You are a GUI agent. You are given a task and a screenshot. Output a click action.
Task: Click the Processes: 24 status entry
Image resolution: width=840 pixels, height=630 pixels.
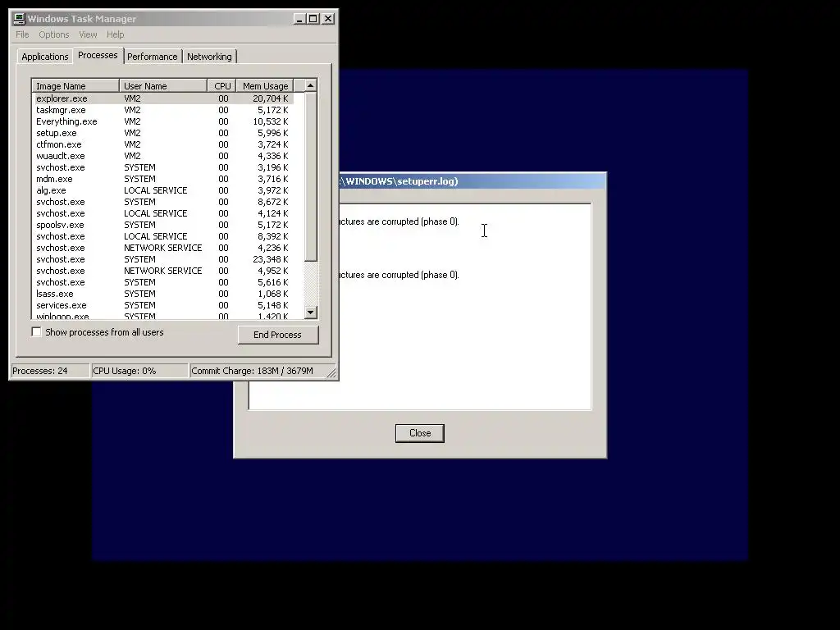pyautogui.click(x=50, y=371)
